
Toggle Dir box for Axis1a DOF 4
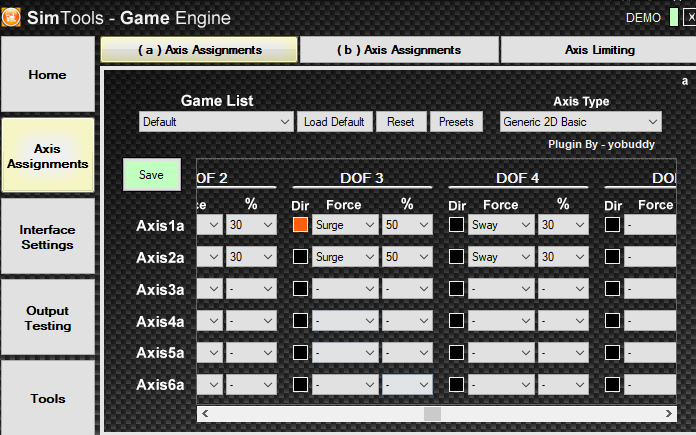(x=456, y=225)
